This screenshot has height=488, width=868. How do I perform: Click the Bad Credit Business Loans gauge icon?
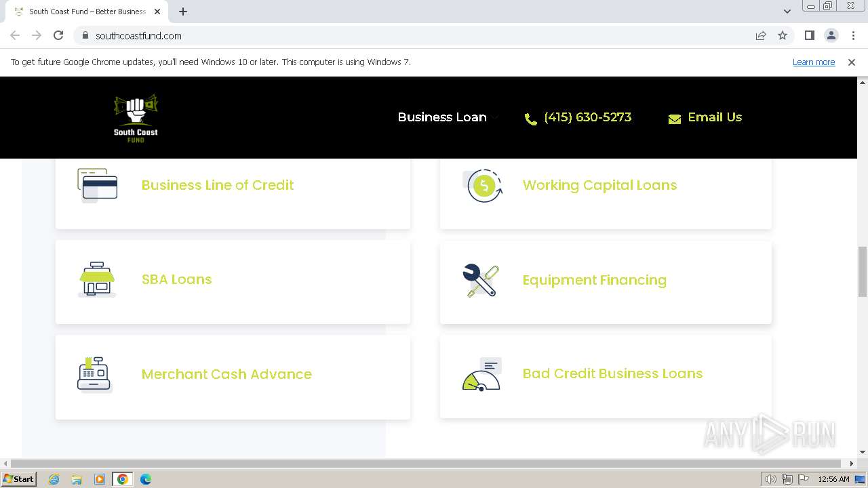click(x=481, y=374)
